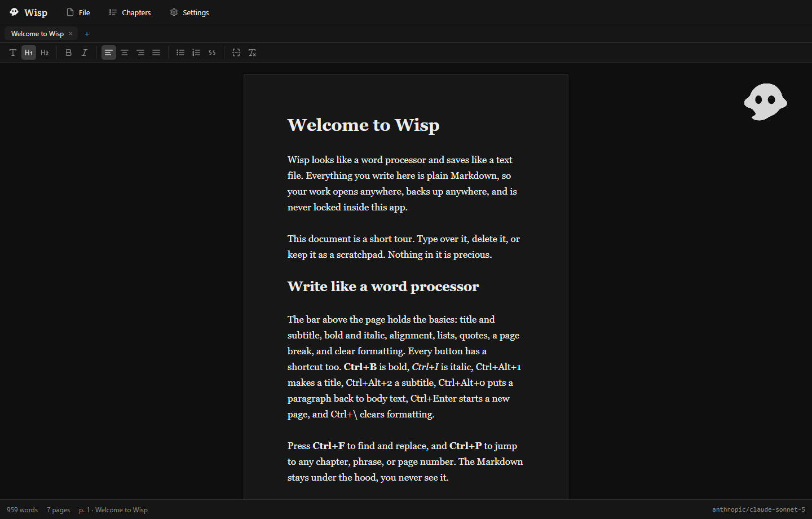Image resolution: width=812 pixels, height=519 pixels.
Task: Click the Wisp ghost logo icon
Action: (14, 12)
